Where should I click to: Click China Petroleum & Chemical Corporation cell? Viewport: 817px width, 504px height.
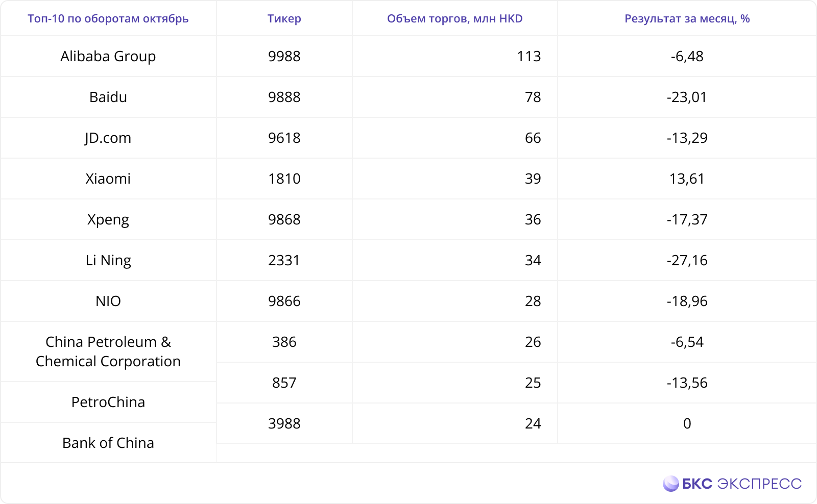coord(108,351)
